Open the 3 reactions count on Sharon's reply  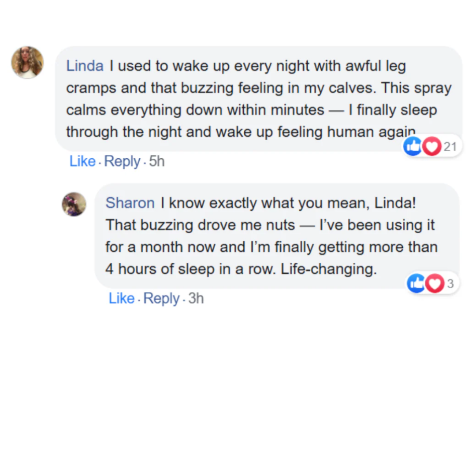[450, 284]
